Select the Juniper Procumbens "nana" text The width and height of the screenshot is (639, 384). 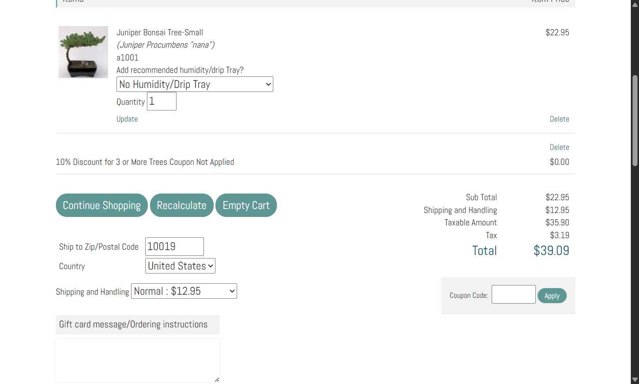click(165, 45)
